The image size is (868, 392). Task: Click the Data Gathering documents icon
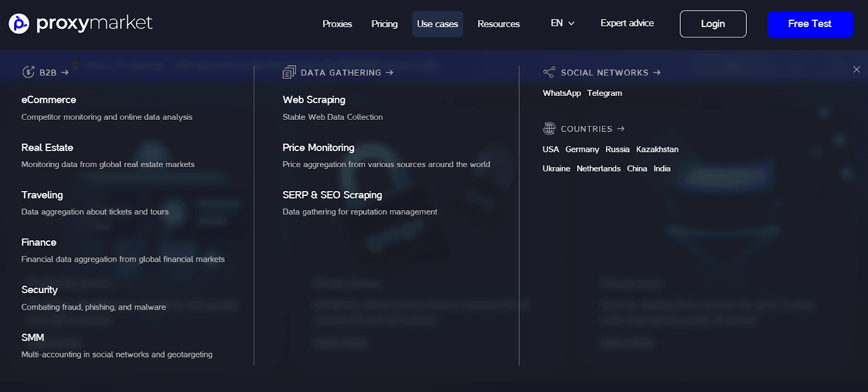click(289, 73)
